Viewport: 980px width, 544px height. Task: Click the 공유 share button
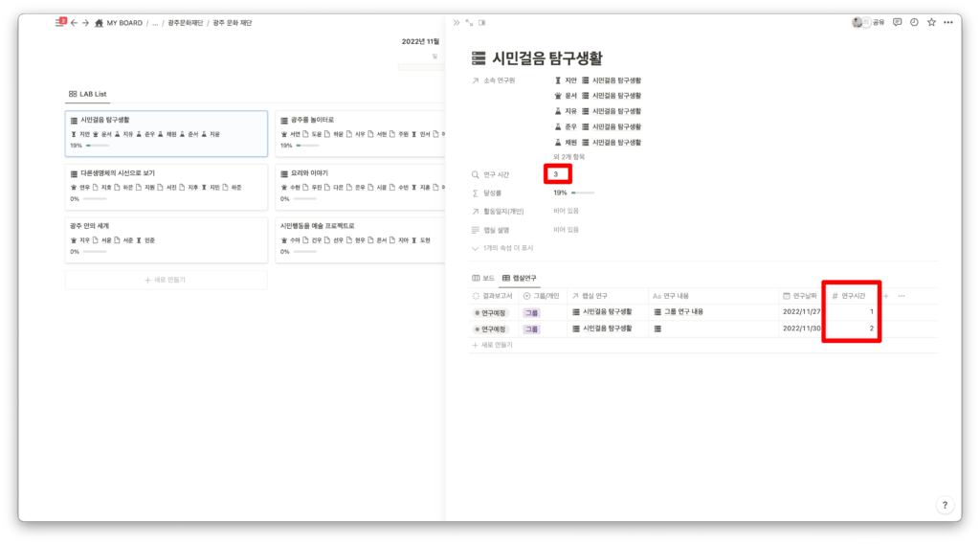click(x=879, y=23)
